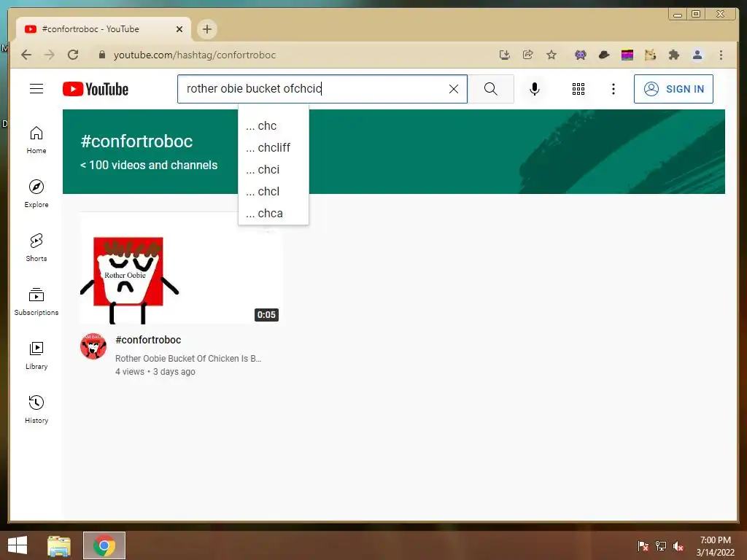Open the Rother Oobie channel avatar
This screenshot has width=747, height=560.
(93, 346)
